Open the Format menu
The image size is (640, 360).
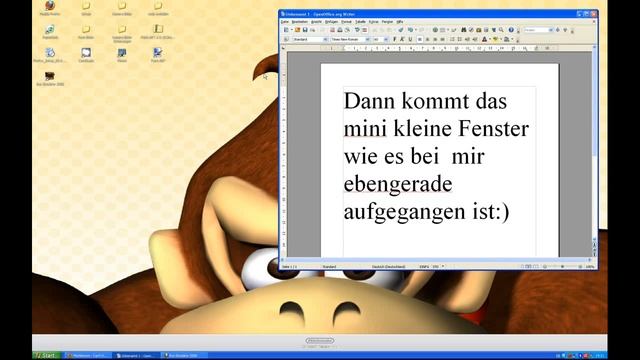(x=346, y=22)
